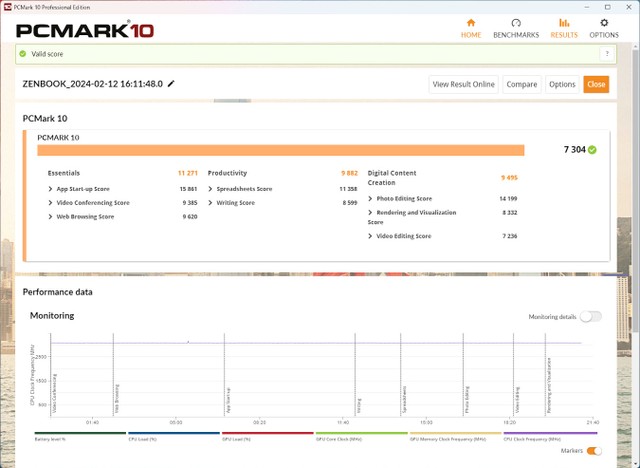Click the Performance data heading
The width and height of the screenshot is (640, 468).
click(58, 292)
